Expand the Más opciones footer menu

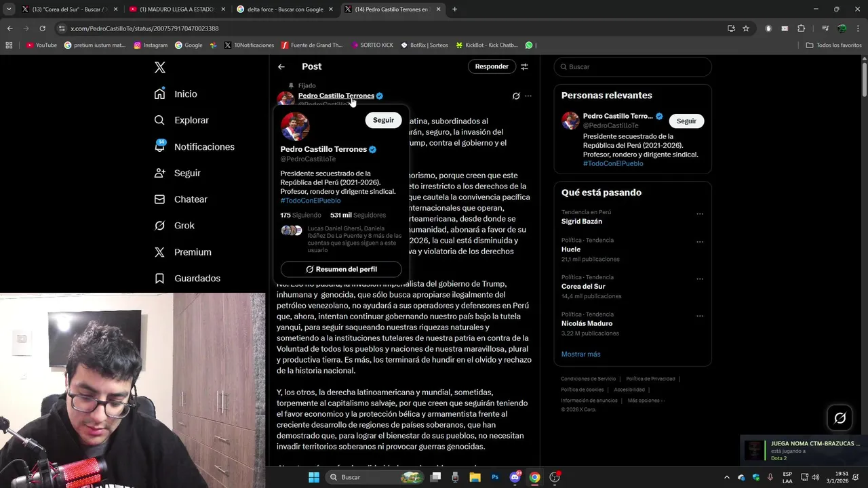(x=646, y=401)
